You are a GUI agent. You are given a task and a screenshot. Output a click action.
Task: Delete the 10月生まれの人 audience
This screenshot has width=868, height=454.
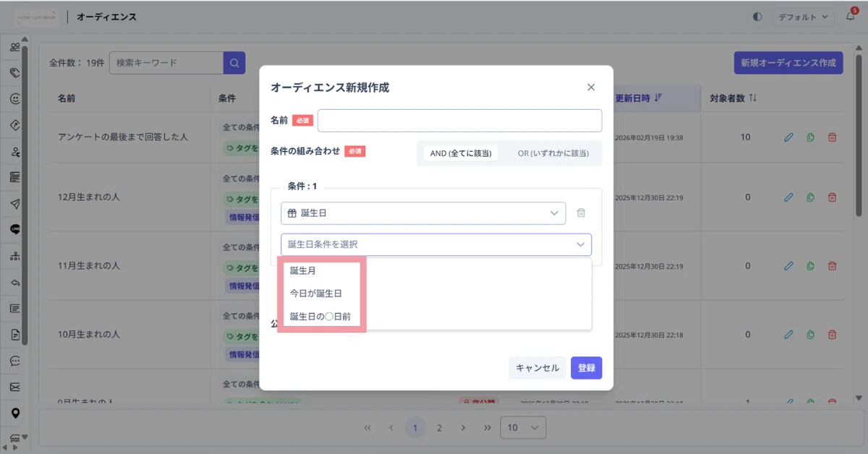[x=833, y=335]
